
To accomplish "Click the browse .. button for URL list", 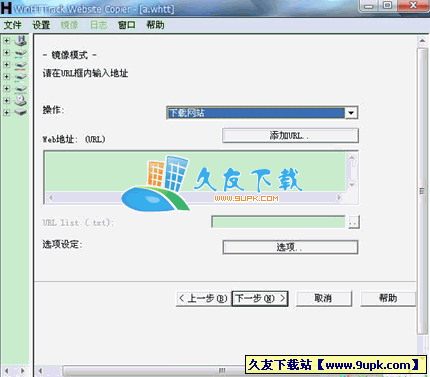I will coord(354,222).
